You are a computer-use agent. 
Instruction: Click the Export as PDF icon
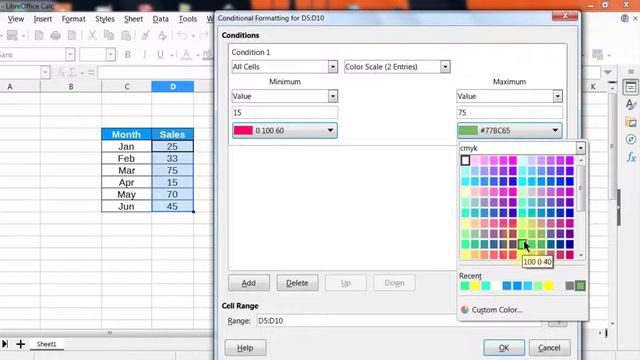pos(39,36)
